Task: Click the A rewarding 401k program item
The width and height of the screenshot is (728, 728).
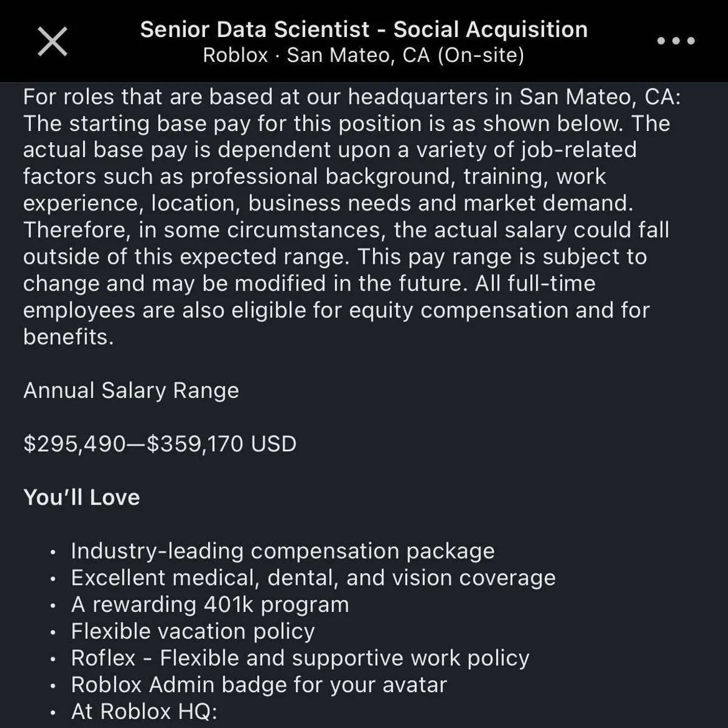Action: 210,604
